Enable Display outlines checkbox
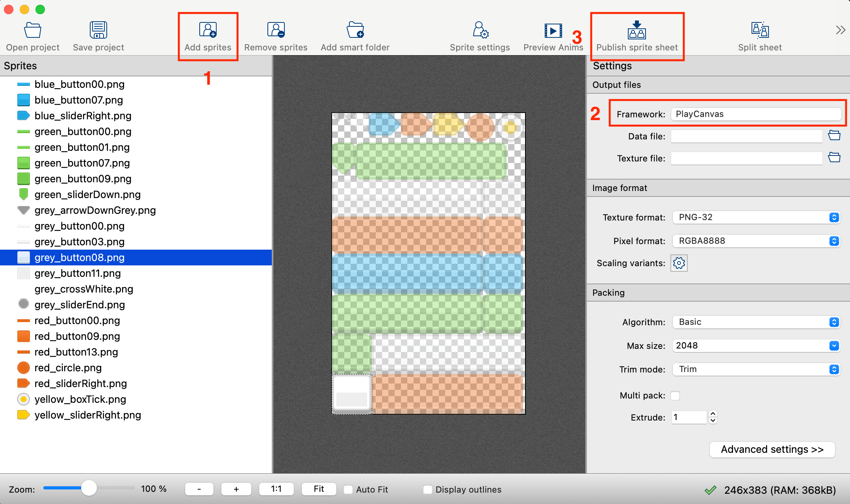 pos(428,489)
